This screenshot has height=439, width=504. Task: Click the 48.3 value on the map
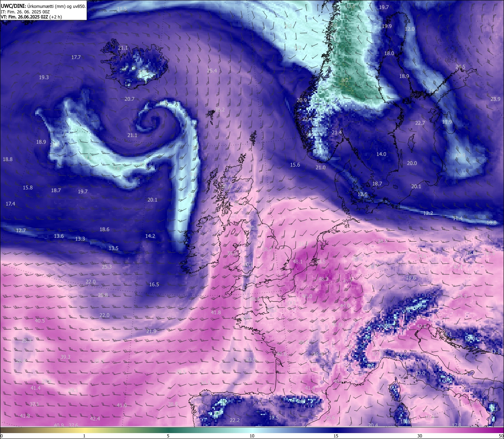click(x=323, y=279)
